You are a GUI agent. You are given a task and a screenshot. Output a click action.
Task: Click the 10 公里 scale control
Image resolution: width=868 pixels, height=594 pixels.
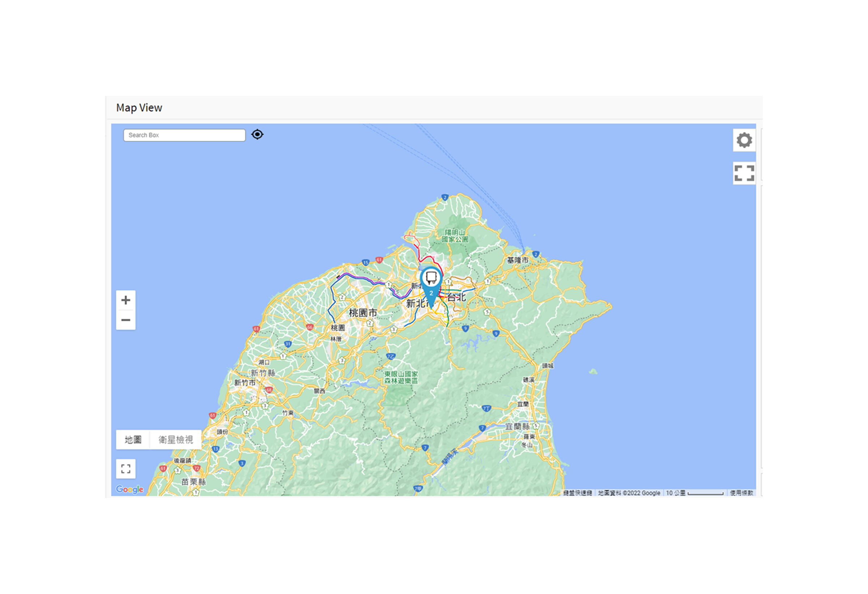(x=695, y=493)
